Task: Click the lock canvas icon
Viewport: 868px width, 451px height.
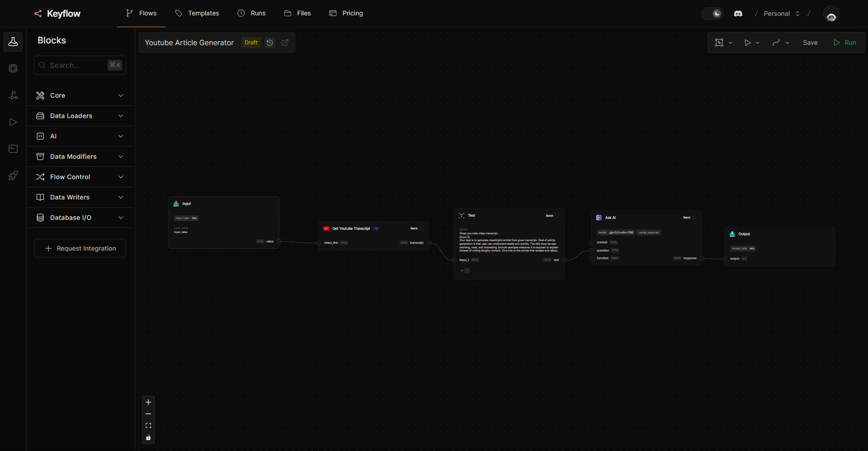Action: (x=148, y=437)
